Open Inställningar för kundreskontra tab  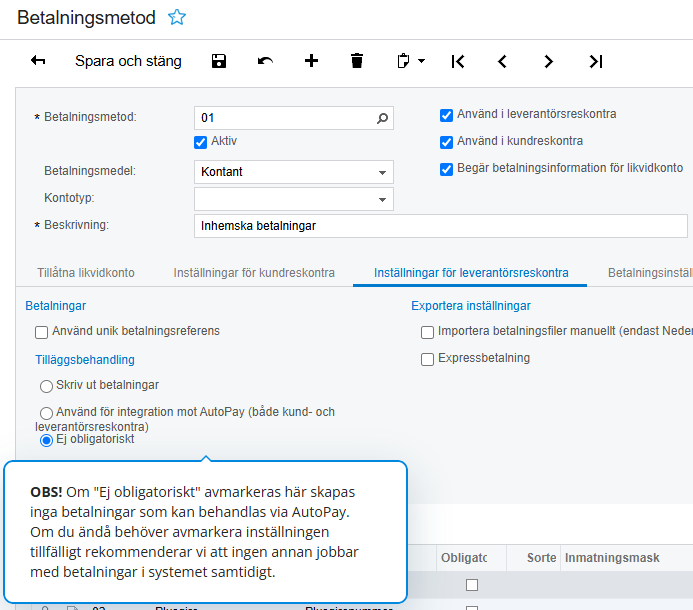(x=254, y=273)
